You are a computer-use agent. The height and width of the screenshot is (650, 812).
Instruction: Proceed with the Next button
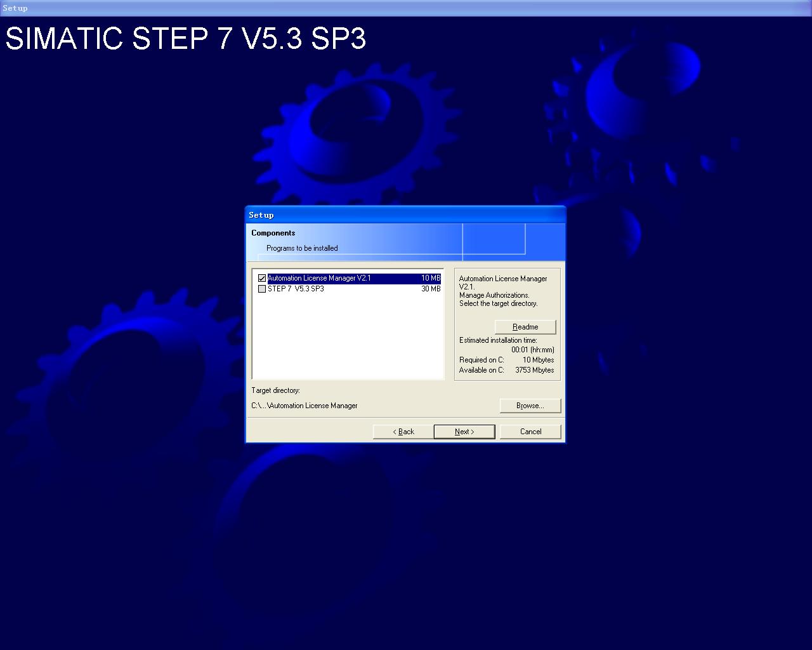pos(464,432)
